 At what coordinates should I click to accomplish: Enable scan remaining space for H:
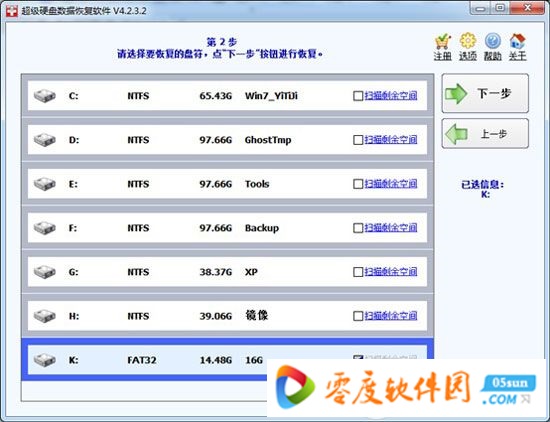pyautogui.click(x=358, y=316)
